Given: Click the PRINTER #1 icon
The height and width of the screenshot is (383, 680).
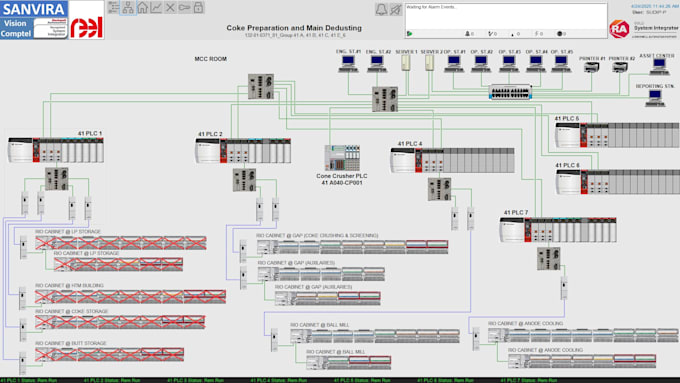Looking at the screenshot, I should [592, 67].
